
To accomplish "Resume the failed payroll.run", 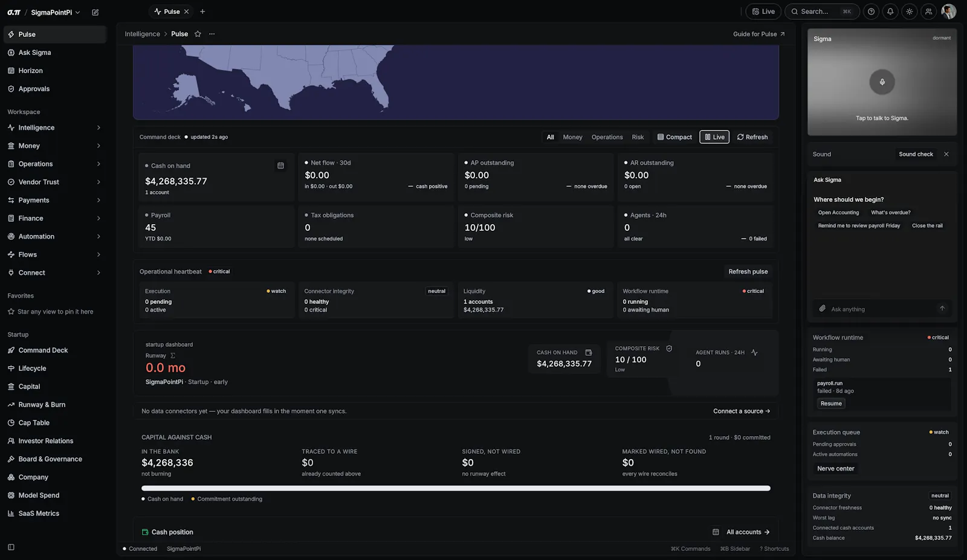I will pos(831,404).
